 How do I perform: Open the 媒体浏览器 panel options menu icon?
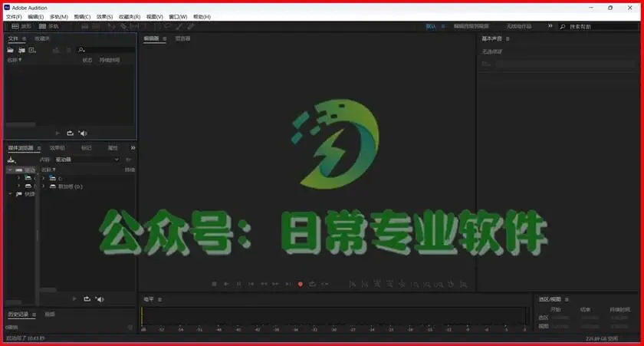(x=39, y=148)
